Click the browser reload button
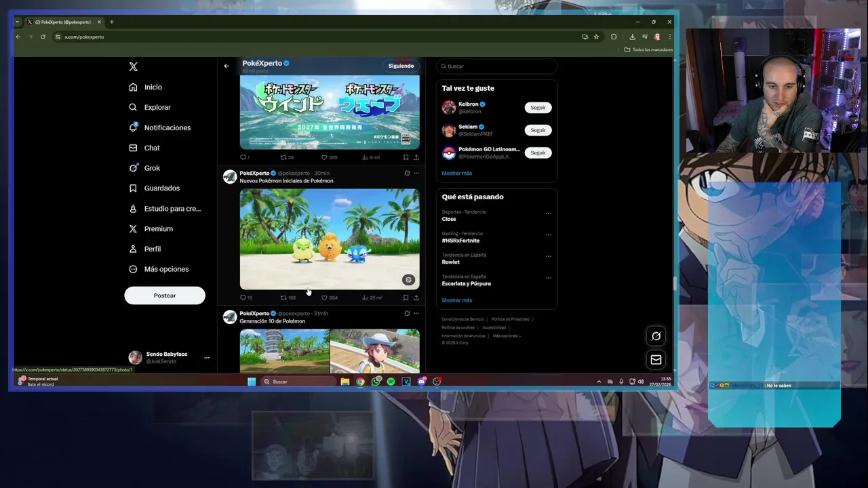 point(43,37)
